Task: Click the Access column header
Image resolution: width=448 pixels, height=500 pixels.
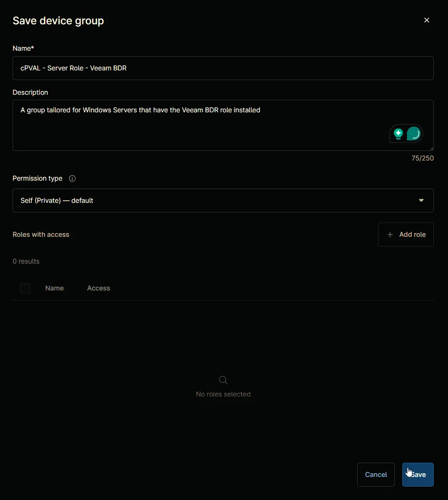Action: pos(98,288)
